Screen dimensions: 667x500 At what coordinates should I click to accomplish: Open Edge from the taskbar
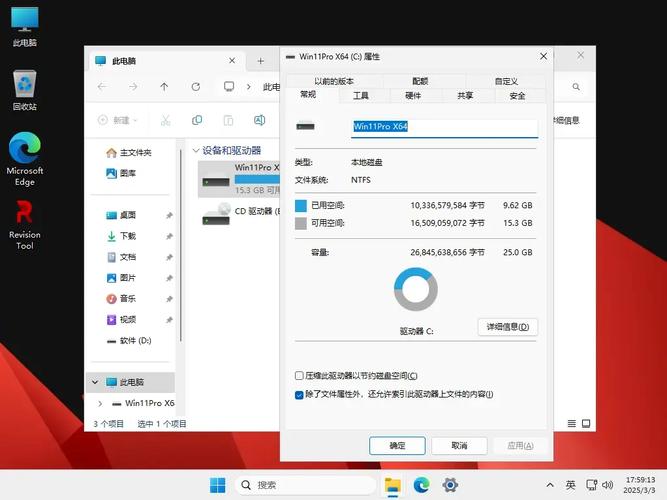click(421, 485)
